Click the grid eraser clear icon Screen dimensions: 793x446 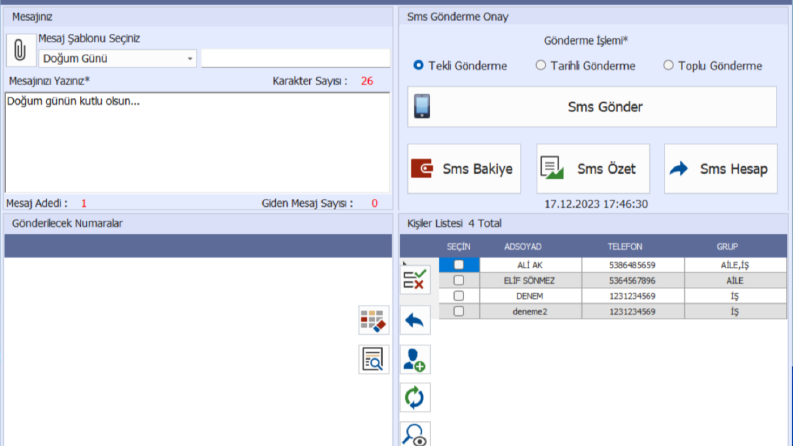click(374, 320)
